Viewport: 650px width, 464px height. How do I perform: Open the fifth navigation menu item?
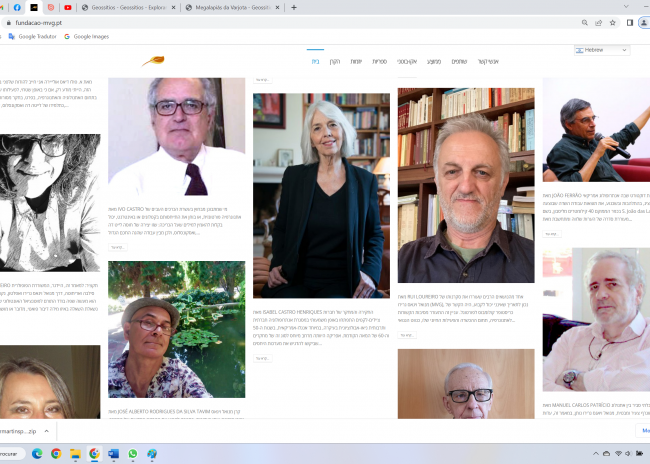coord(407,61)
